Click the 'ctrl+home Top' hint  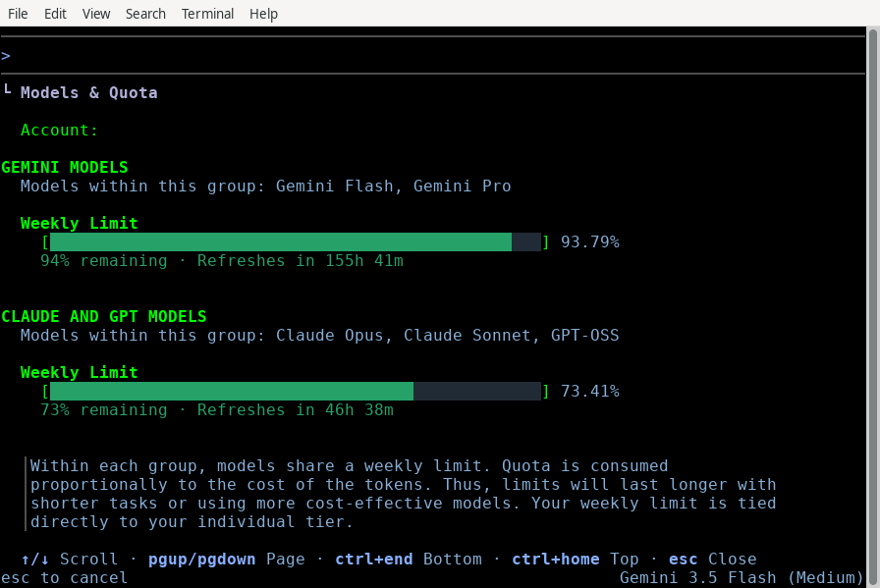click(x=576, y=560)
